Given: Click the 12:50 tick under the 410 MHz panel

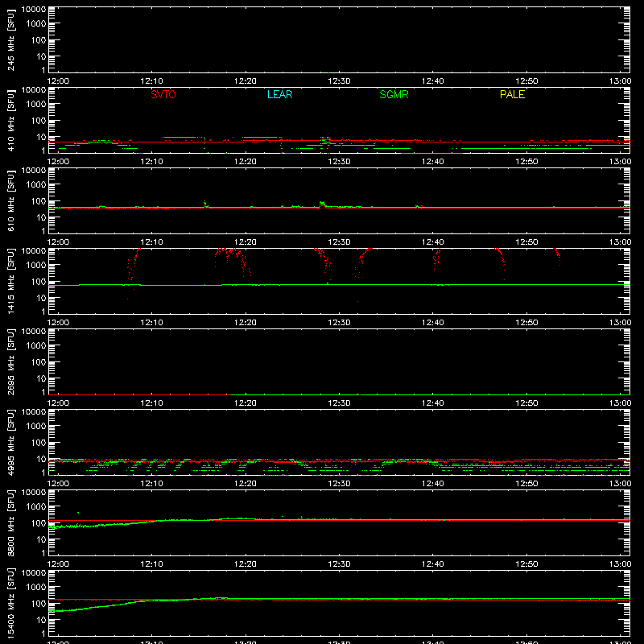Looking at the screenshot, I should [526, 162].
